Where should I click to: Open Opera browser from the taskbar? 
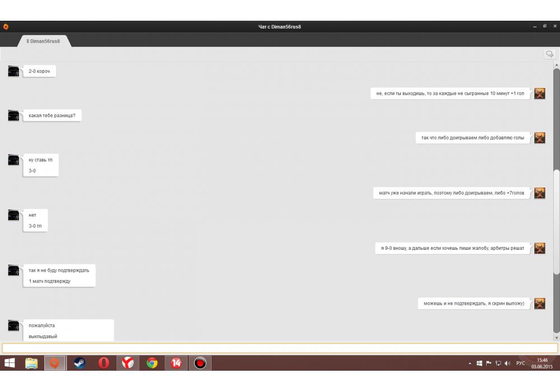(x=104, y=363)
